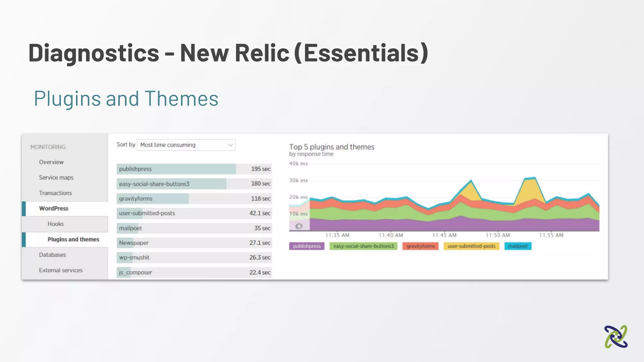Image resolution: width=644 pixels, height=362 pixels.
Task: Click the 11:50 AM time axis label
Action: (x=497, y=235)
